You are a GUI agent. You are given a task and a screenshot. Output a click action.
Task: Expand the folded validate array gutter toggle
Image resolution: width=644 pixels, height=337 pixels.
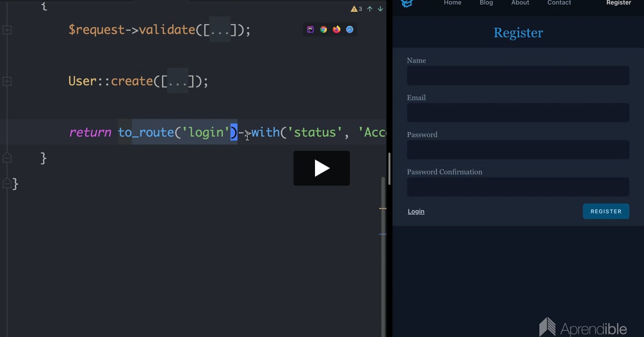[7, 30]
